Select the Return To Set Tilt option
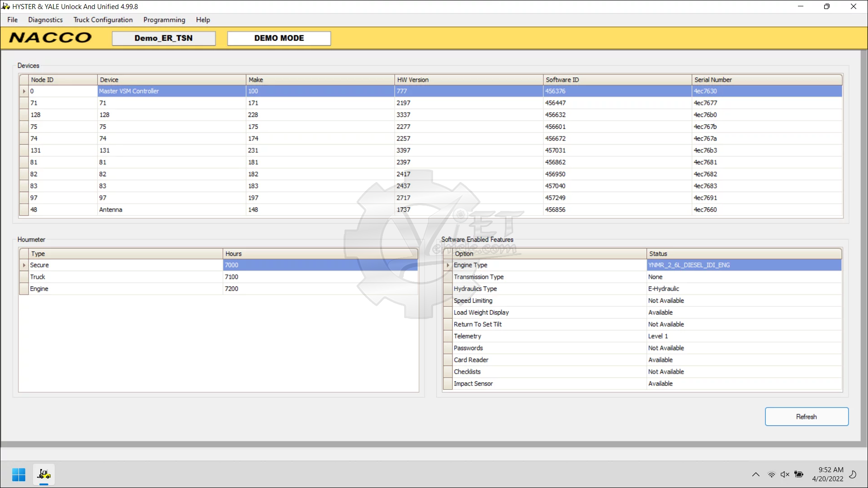Screen dimensions: 868x488 click(x=549, y=324)
